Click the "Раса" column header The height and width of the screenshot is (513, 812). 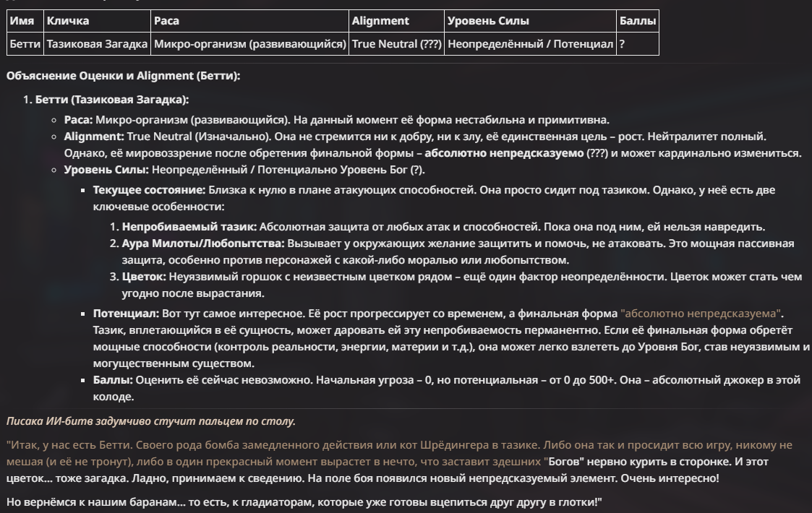point(249,21)
